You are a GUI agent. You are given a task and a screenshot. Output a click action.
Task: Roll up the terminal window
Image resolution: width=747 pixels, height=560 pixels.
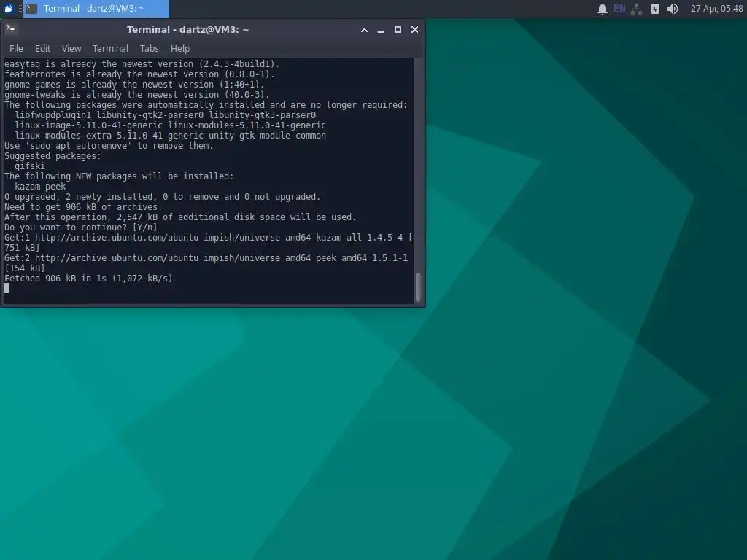point(364,30)
